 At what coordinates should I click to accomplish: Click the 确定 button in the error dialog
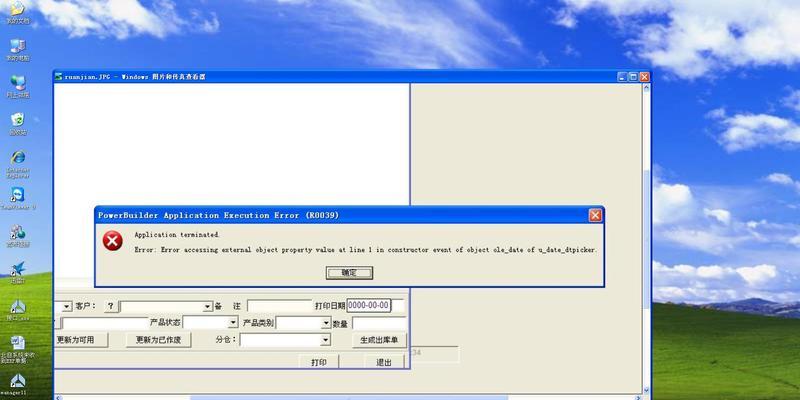pyautogui.click(x=349, y=273)
